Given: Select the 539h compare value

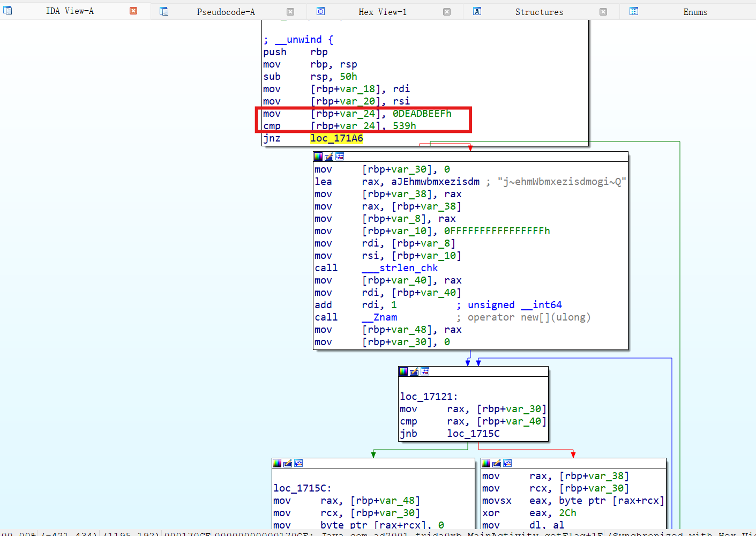Looking at the screenshot, I should click(405, 126).
